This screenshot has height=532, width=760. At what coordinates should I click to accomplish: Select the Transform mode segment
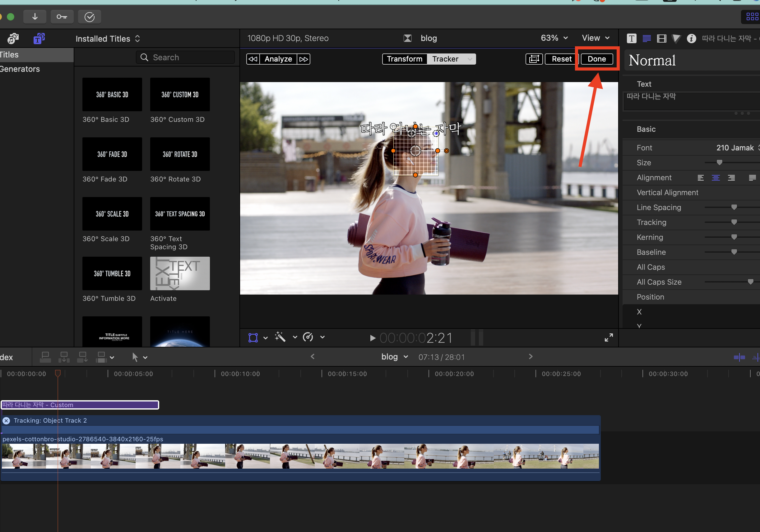[405, 59]
